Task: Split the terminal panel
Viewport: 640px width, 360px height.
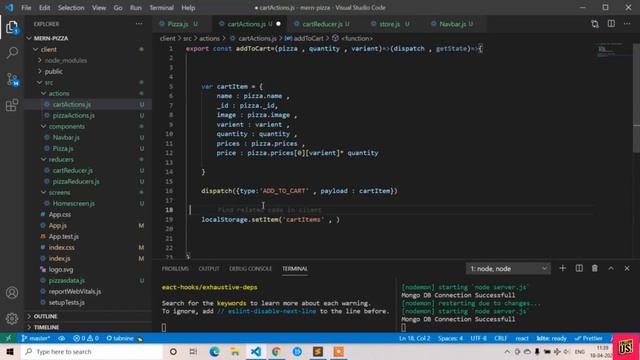Action: [x=579, y=268]
